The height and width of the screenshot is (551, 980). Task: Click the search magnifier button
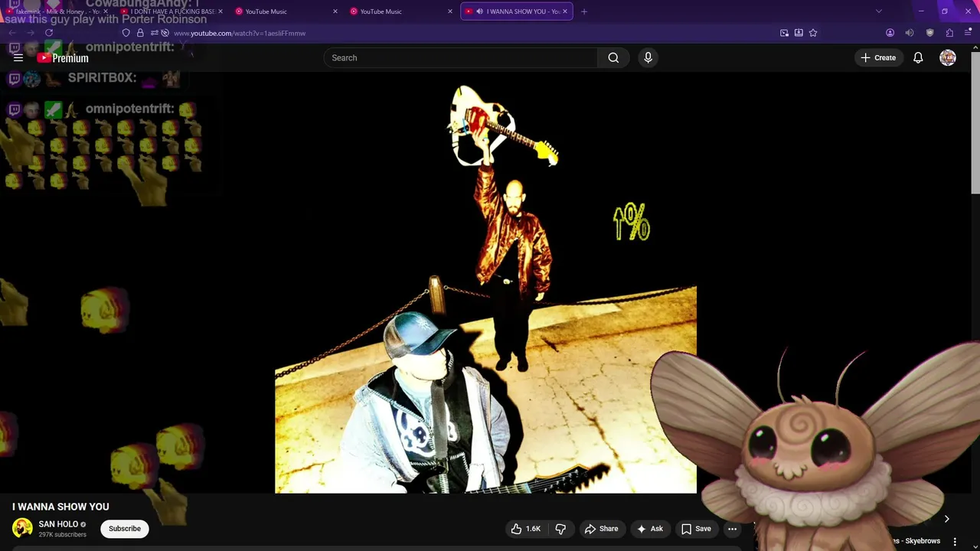pyautogui.click(x=613, y=57)
